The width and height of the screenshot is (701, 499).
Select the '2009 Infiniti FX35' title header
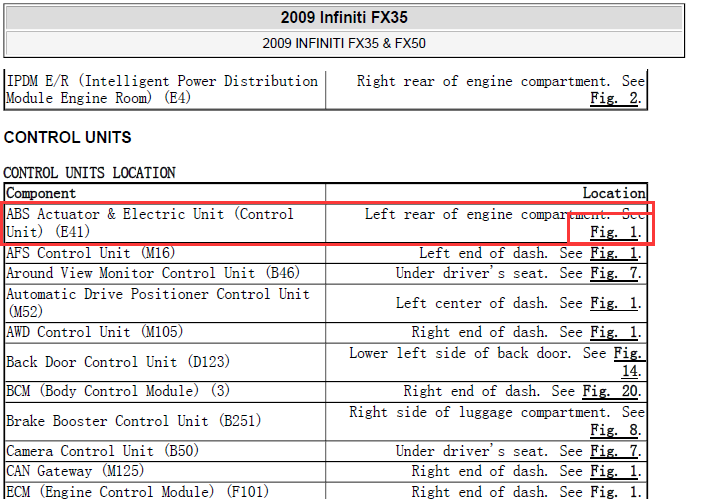click(x=344, y=17)
